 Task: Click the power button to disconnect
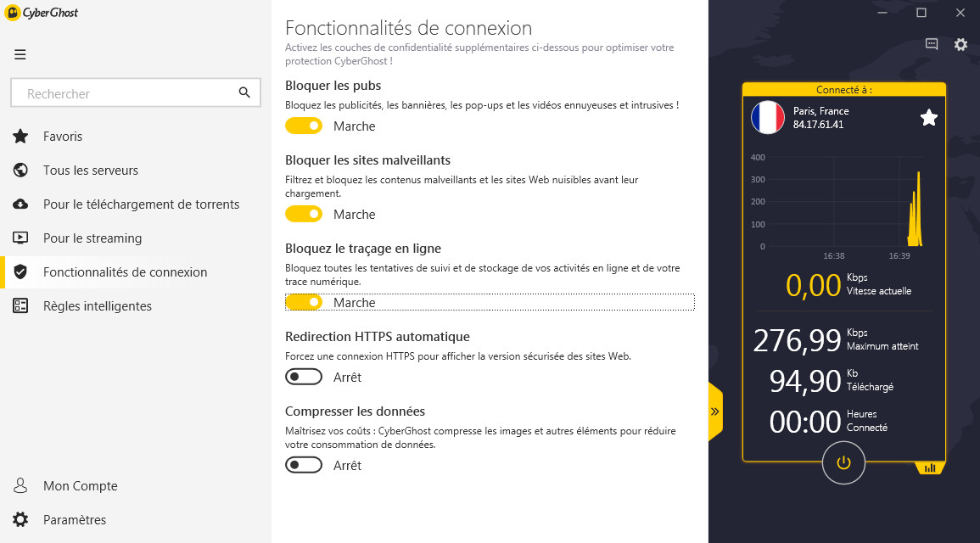(843, 463)
